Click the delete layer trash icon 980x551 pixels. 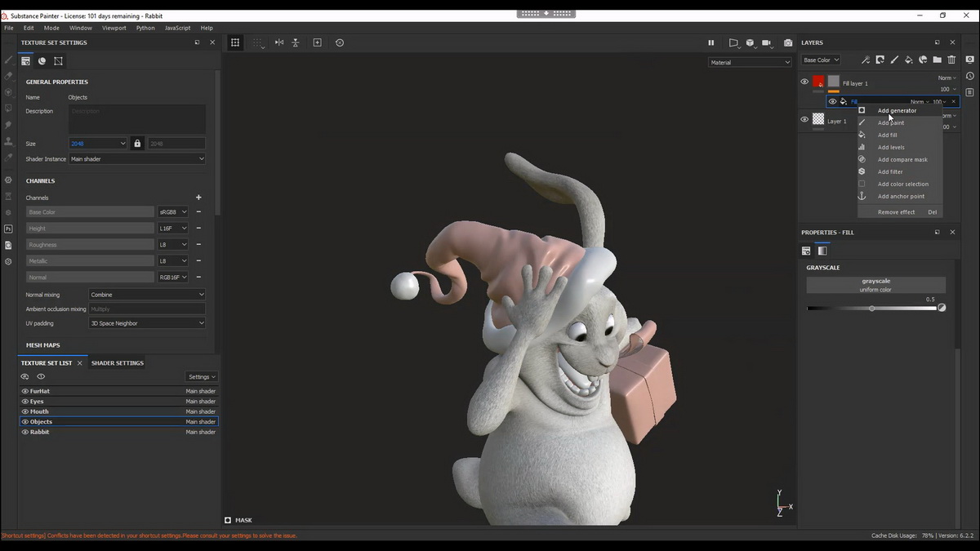point(951,60)
